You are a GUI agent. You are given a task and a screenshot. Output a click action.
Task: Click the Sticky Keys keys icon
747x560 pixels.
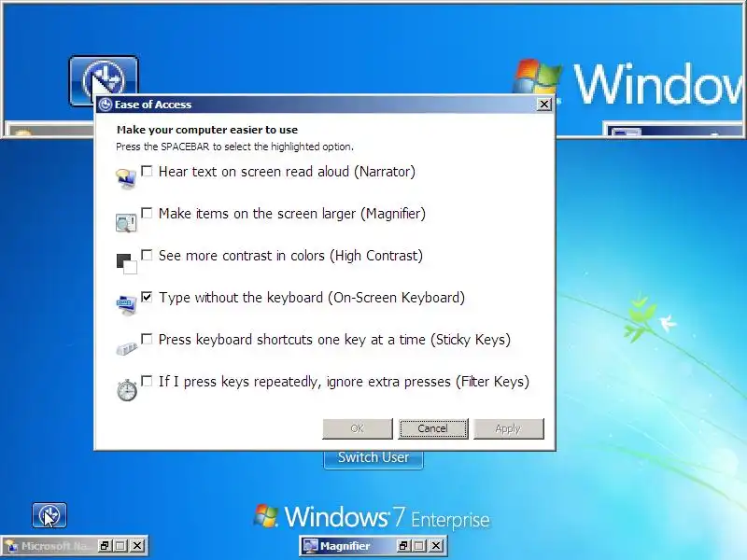127,348
